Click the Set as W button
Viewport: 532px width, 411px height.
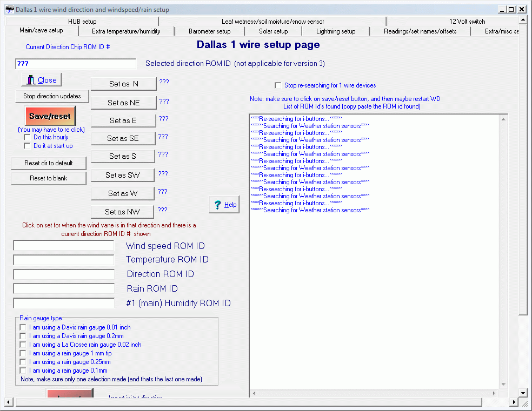(123, 193)
